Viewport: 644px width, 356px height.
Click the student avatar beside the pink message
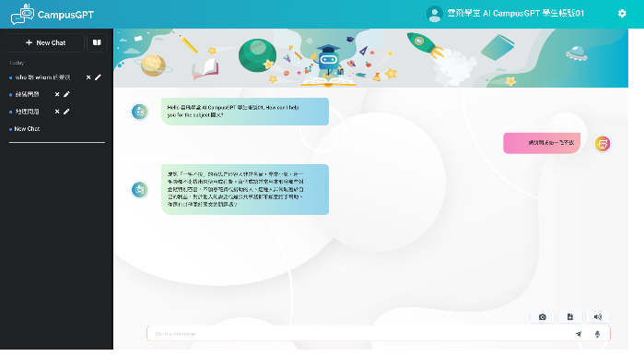603,144
